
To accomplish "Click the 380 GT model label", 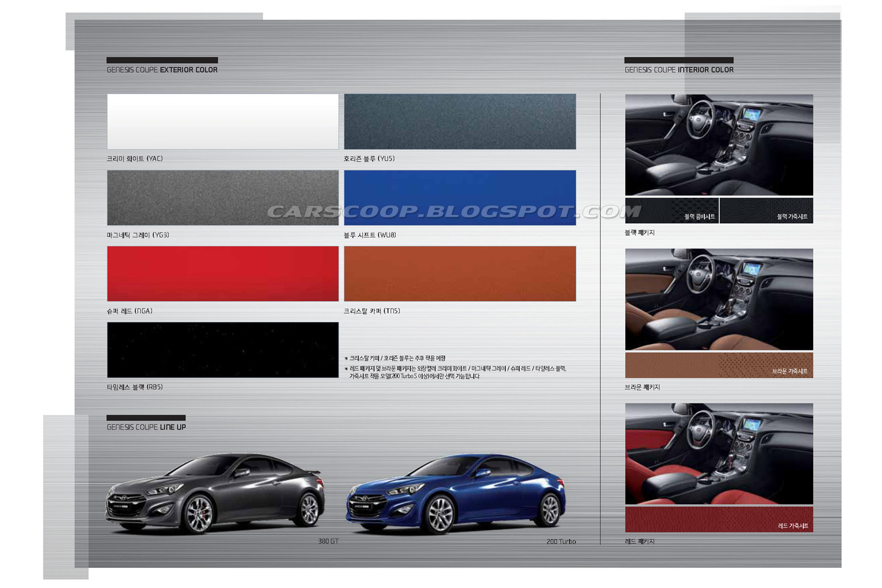I will [329, 541].
